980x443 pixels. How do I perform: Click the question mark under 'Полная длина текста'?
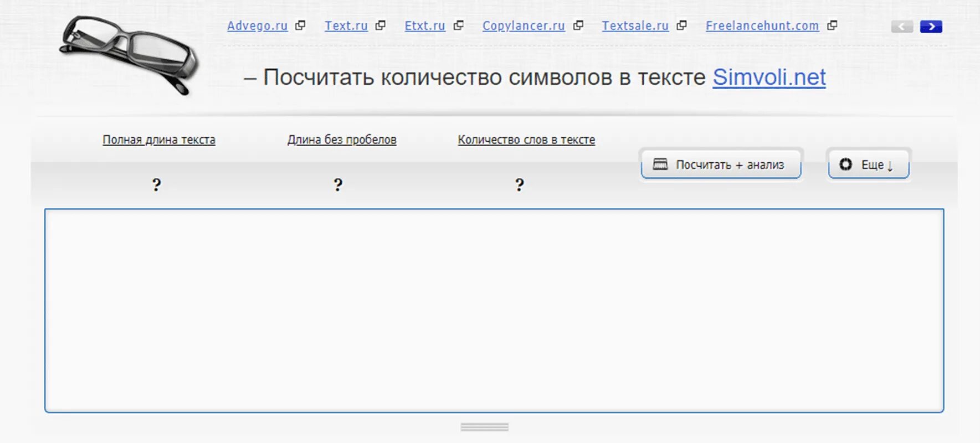pos(157,184)
